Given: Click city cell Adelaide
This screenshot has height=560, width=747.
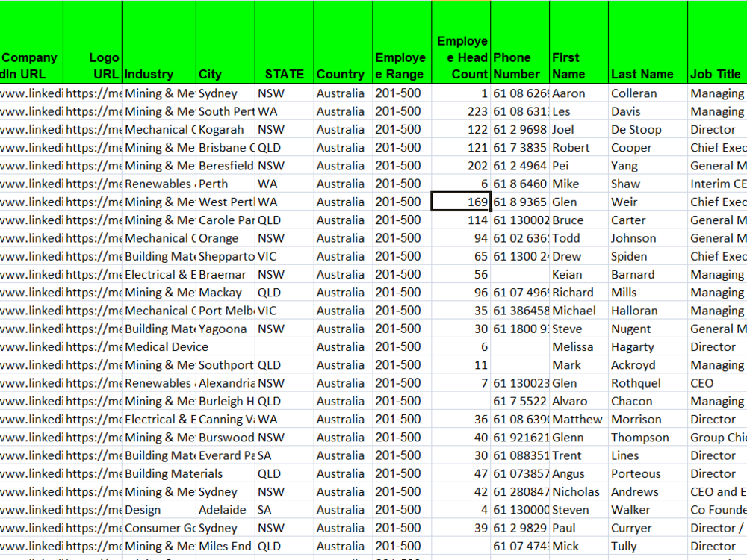Looking at the screenshot, I should point(226,509).
